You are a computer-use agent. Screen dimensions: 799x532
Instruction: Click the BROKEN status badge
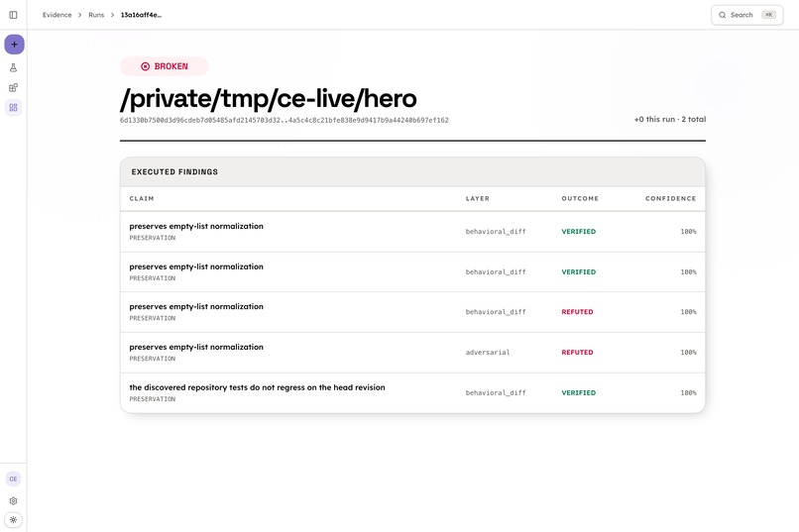165,66
